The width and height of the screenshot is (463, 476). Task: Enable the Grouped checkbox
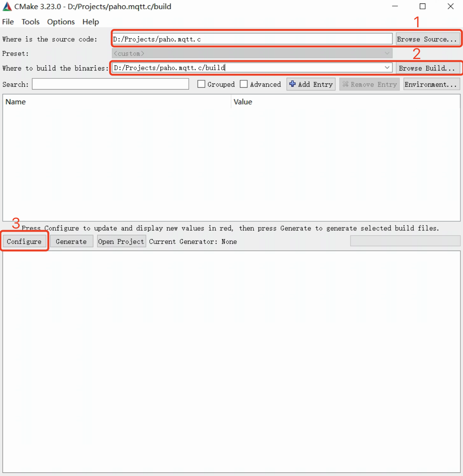point(201,84)
